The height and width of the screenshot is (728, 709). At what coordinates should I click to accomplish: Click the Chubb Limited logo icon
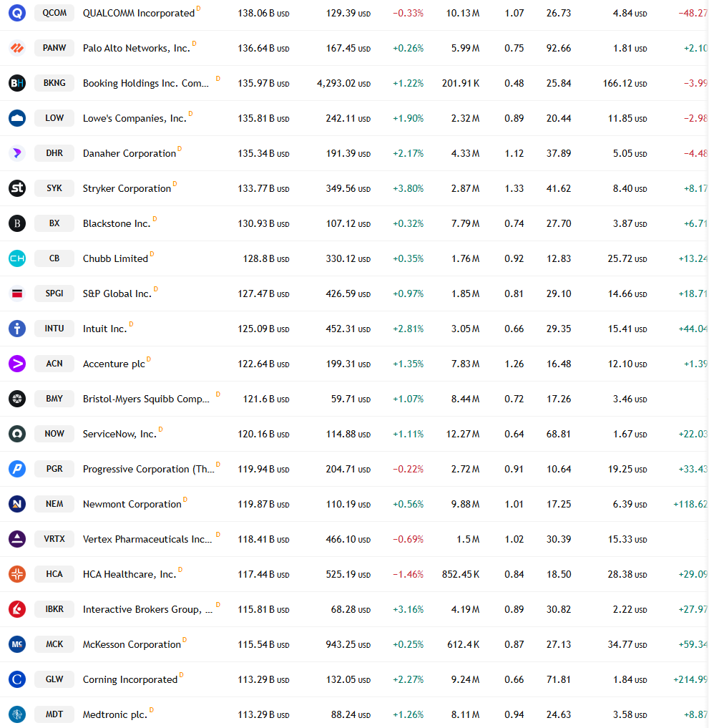17,258
